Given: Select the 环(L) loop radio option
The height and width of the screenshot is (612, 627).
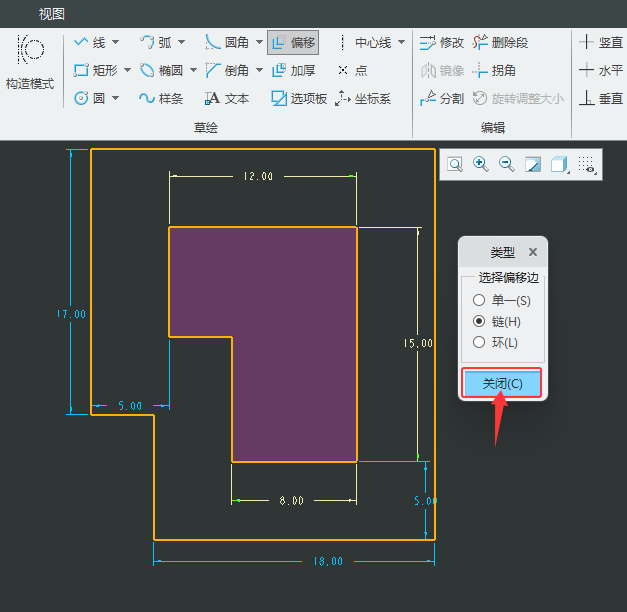Looking at the screenshot, I should [495, 342].
